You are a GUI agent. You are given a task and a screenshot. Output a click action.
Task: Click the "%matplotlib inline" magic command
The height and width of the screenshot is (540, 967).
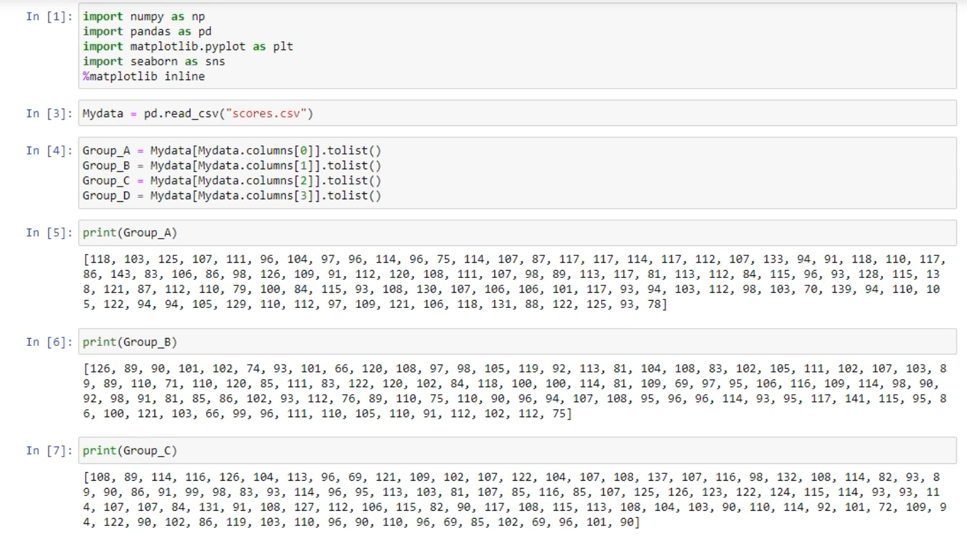(143, 77)
